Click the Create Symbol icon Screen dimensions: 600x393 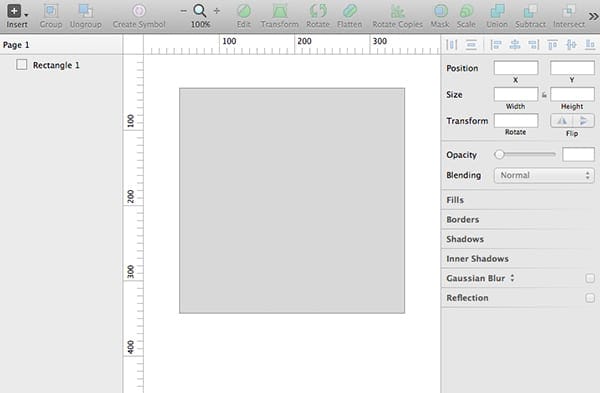[139, 11]
